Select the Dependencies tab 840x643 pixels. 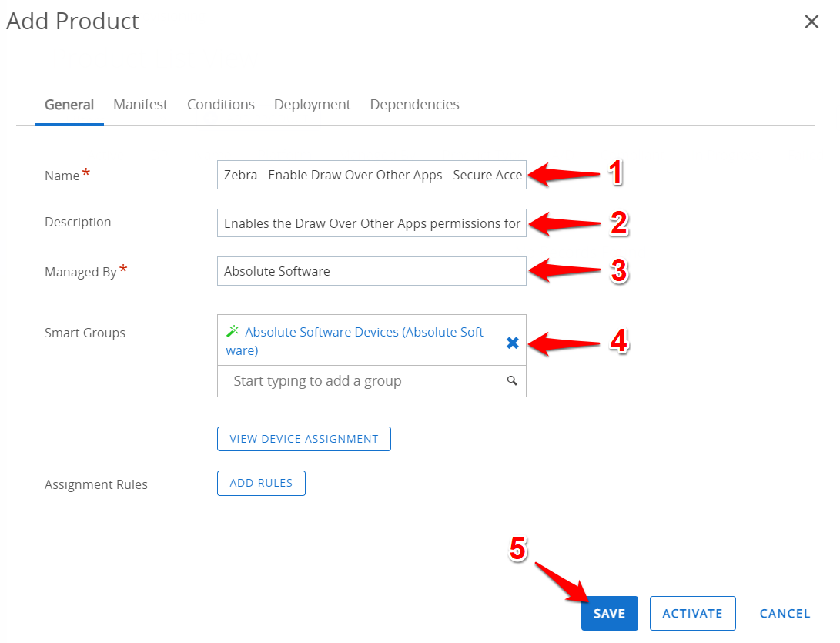(x=415, y=105)
